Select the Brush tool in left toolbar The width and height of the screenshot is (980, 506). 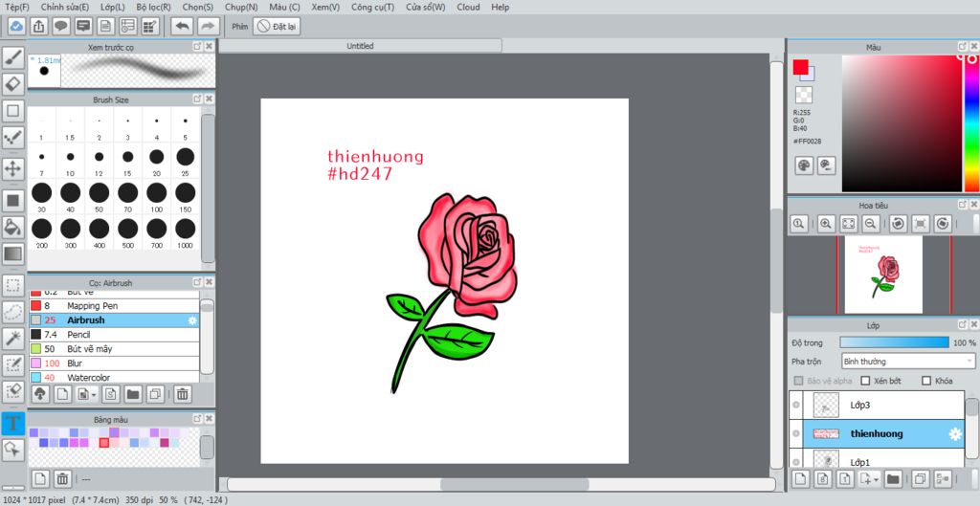click(13, 56)
